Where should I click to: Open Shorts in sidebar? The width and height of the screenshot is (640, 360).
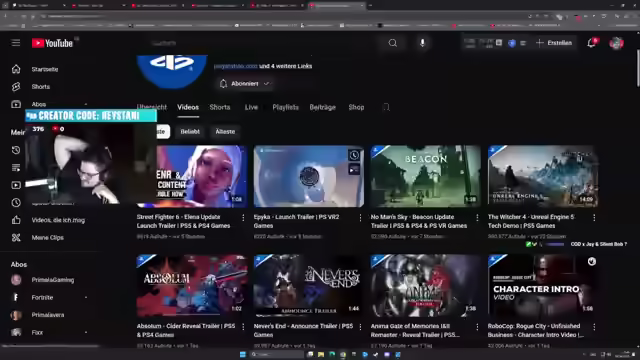coord(41,87)
